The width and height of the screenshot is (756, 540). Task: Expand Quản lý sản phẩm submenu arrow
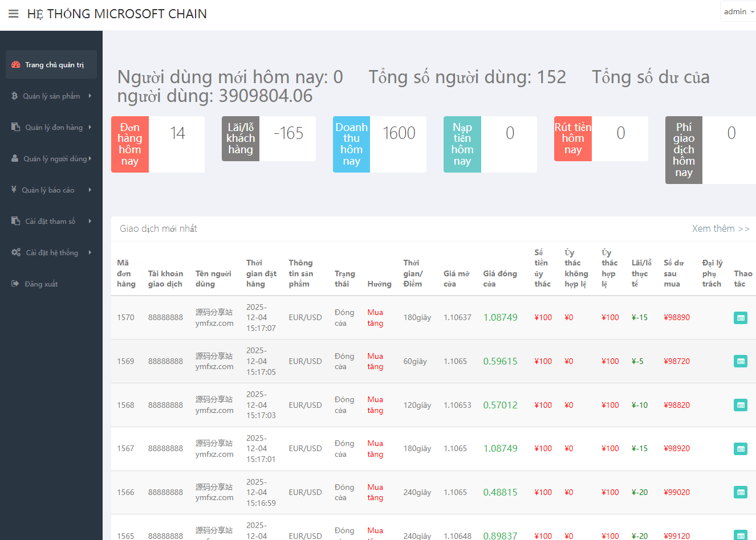pyautogui.click(x=90, y=96)
